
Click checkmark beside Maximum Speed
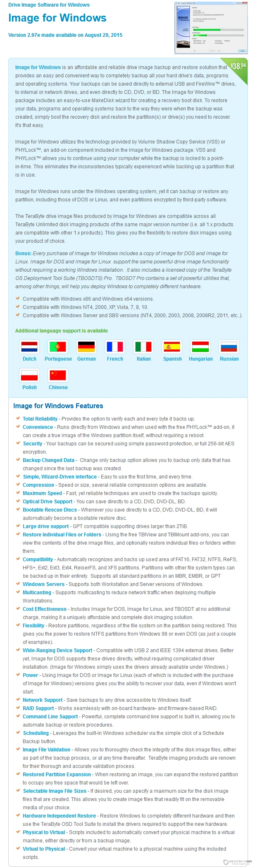click(x=18, y=493)
